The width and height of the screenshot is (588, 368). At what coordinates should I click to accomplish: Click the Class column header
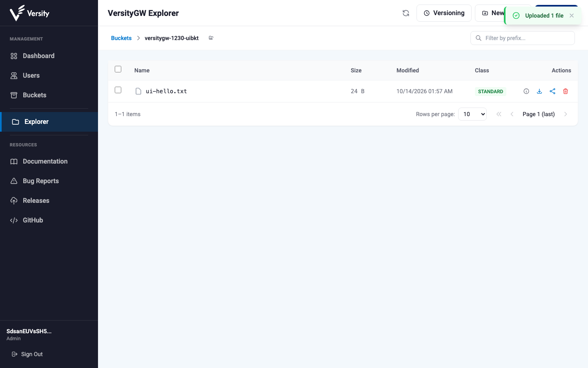click(482, 70)
